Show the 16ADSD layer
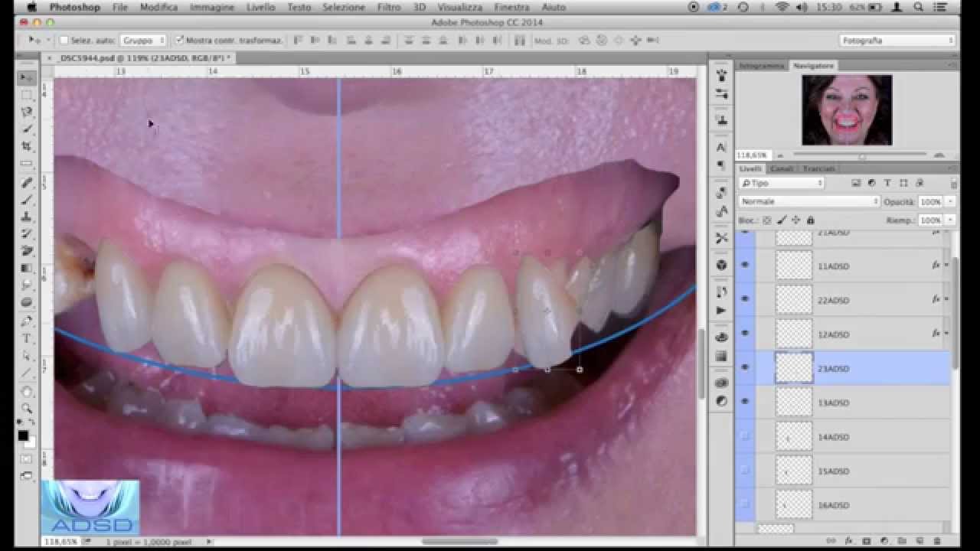 point(745,505)
